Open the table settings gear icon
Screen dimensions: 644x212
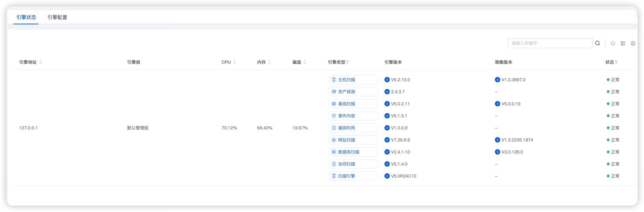point(633,44)
